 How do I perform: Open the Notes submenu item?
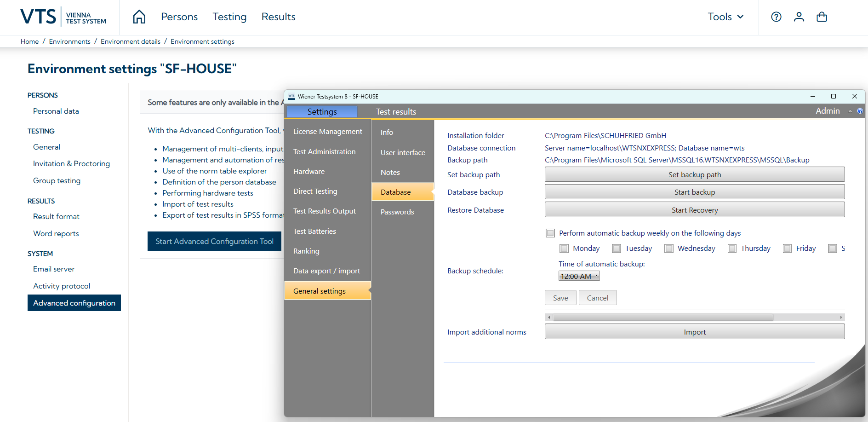tap(403, 173)
